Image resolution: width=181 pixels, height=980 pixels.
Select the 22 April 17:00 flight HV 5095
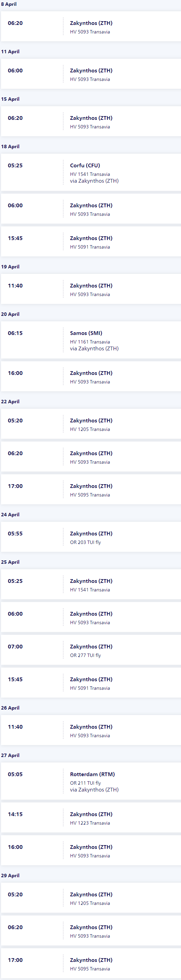coord(91,490)
